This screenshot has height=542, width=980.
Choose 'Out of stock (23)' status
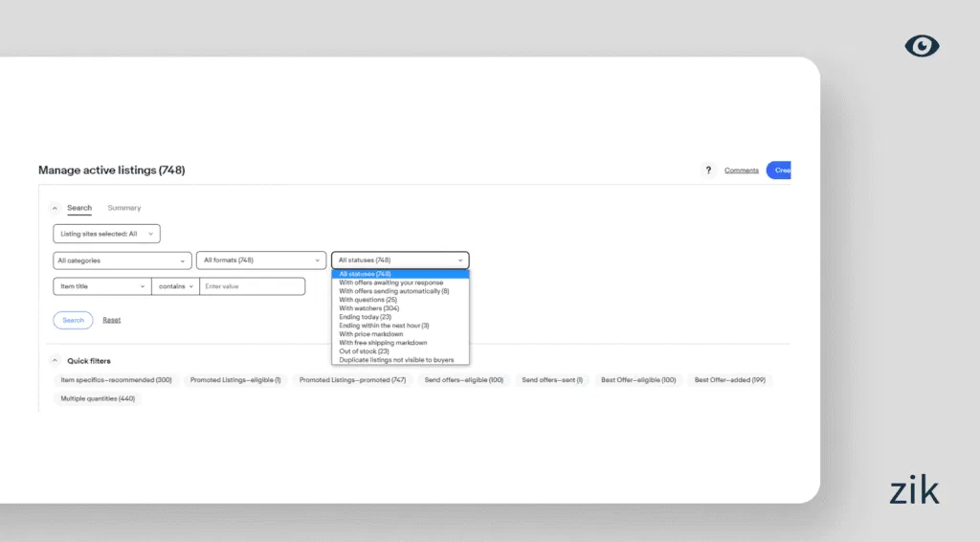365,351
